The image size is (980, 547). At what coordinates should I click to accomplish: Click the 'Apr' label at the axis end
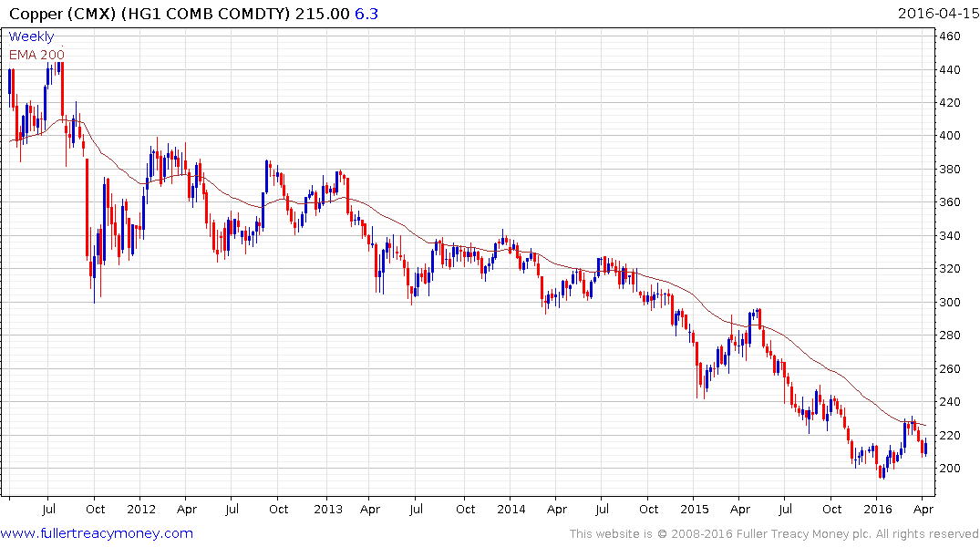tap(923, 509)
